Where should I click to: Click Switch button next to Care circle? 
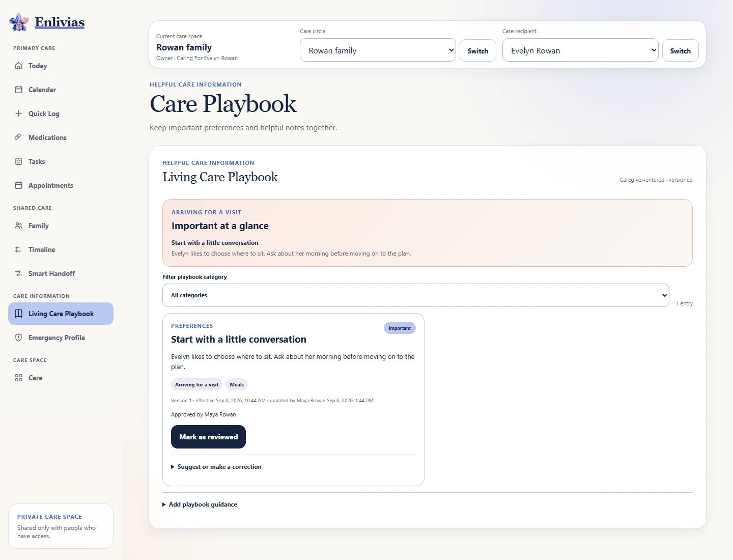pos(478,50)
